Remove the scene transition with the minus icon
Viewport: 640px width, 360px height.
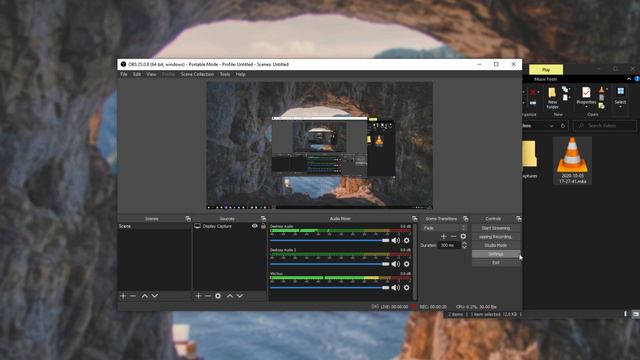pyautogui.click(x=453, y=236)
